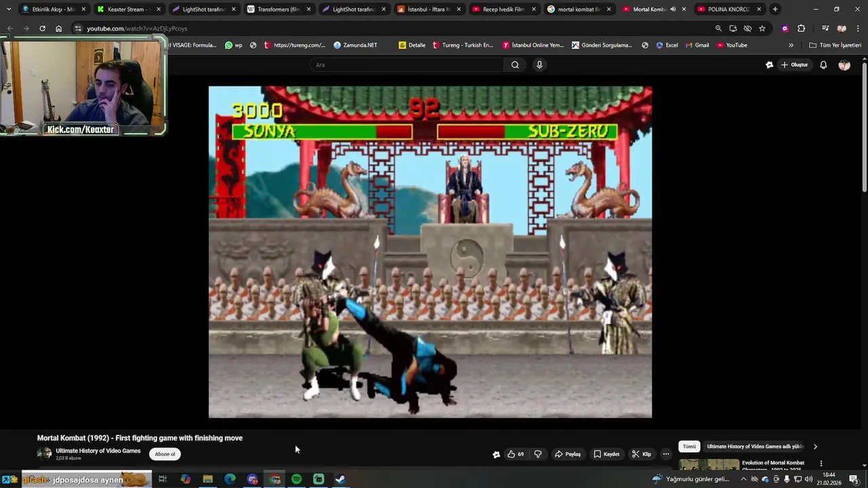The width and height of the screenshot is (868, 488).
Task: Bookmark this page with the star
Action: click(x=762, y=28)
